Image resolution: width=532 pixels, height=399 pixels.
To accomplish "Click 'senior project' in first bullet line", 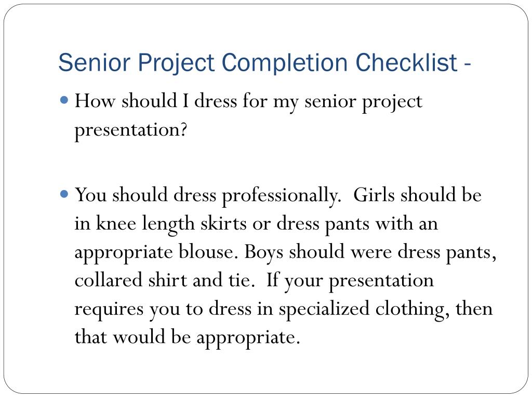I will [363, 102].
